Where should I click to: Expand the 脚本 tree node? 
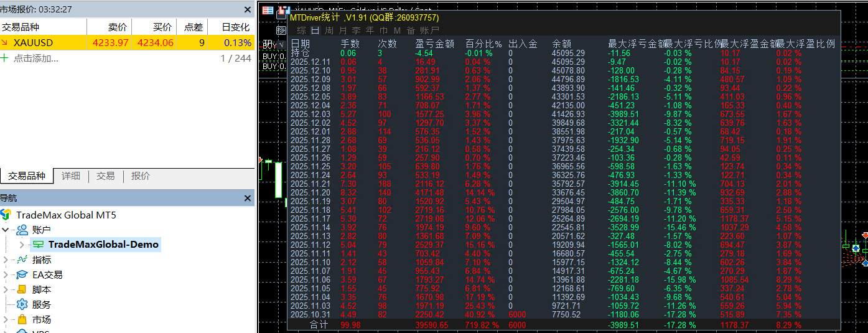(x=6, y=289)
